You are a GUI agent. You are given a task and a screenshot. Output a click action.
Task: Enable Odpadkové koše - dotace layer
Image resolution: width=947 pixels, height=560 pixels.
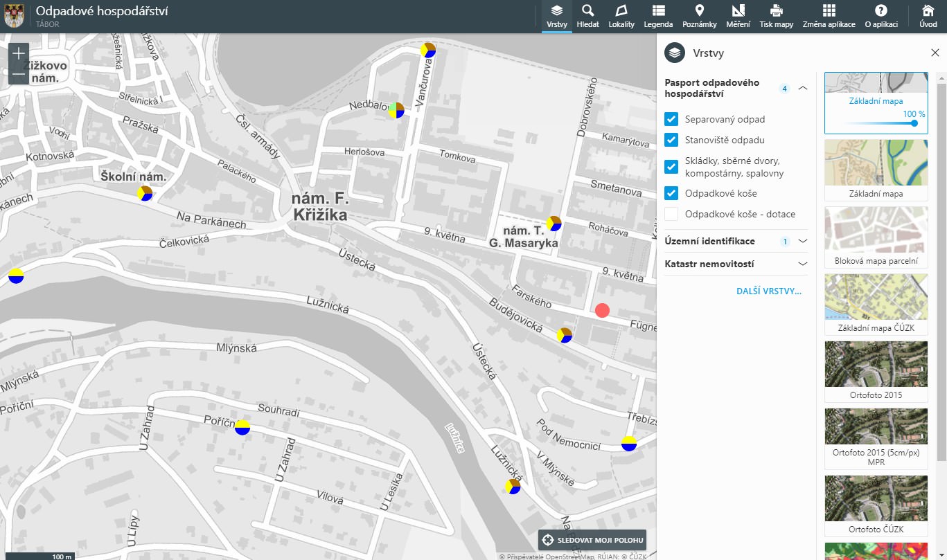[x=671, y=214]
